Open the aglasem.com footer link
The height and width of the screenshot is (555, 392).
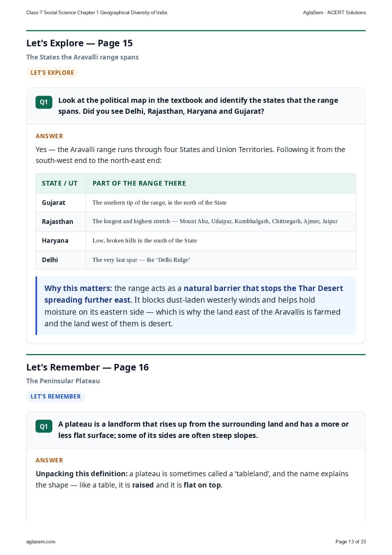pos(41,542)
